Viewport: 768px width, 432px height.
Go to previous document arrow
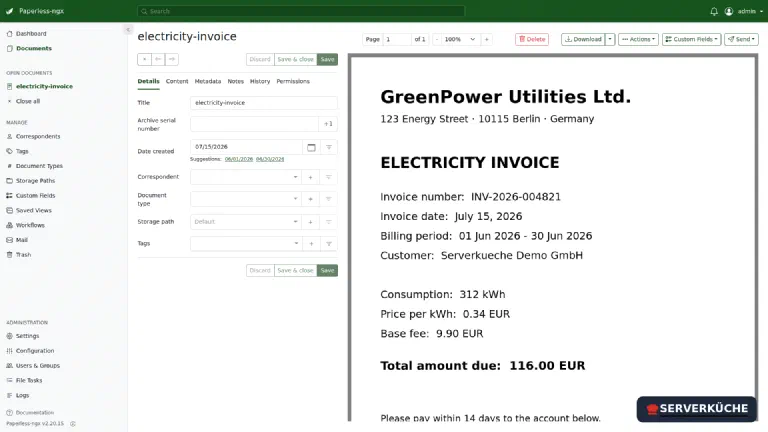coord(158,59)
